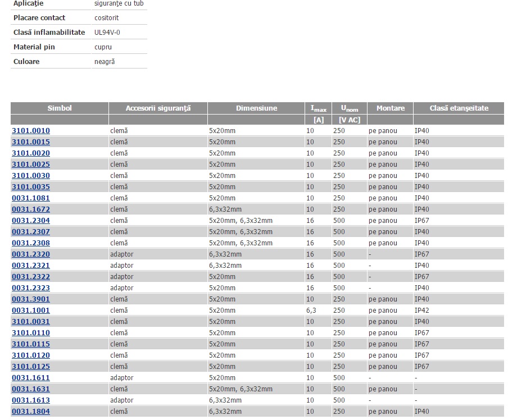Select the neagră value
The image size is (508, 420).
pos(105,62)
